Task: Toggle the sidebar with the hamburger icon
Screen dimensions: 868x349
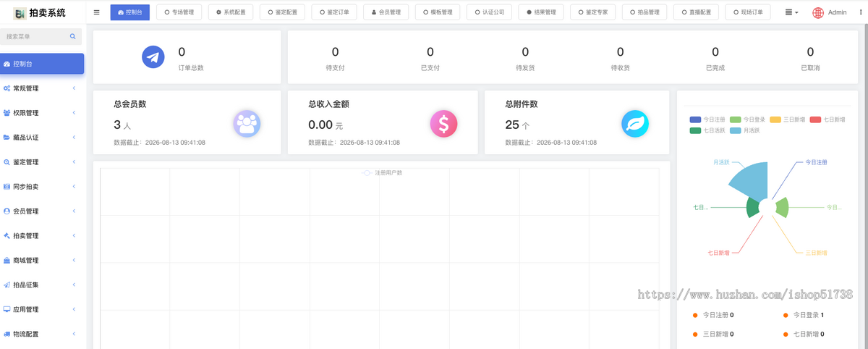Action: pos(97,12)
